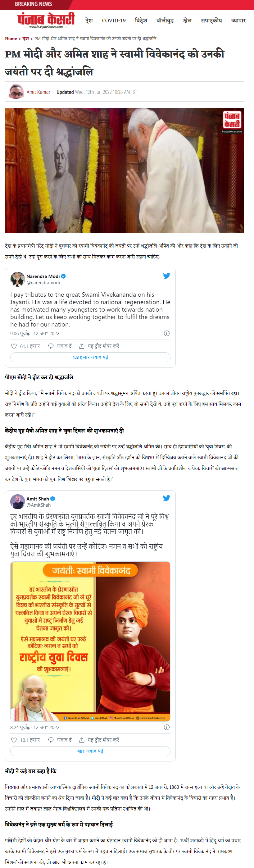Open the info icon on Modi's tweet

(x=166, y=333)
